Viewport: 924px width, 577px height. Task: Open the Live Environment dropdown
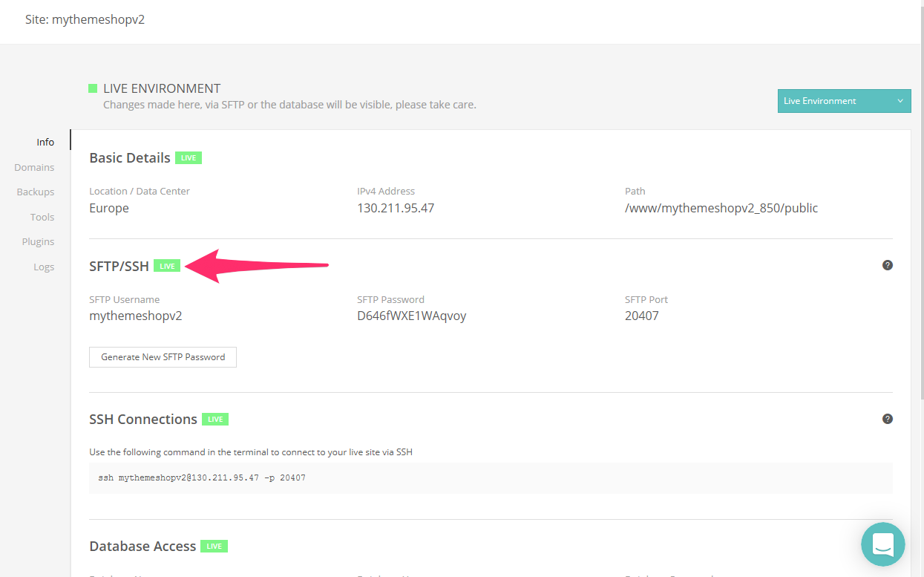pos(844,100)
